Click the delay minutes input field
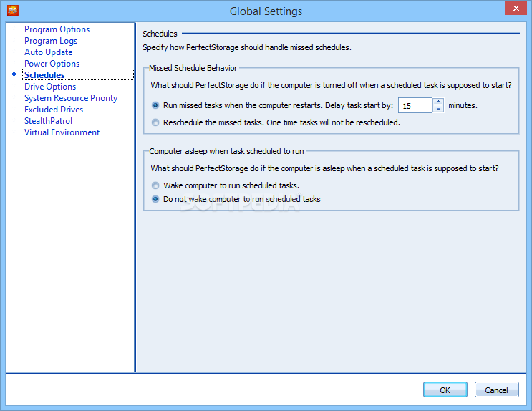 point(415,105)
